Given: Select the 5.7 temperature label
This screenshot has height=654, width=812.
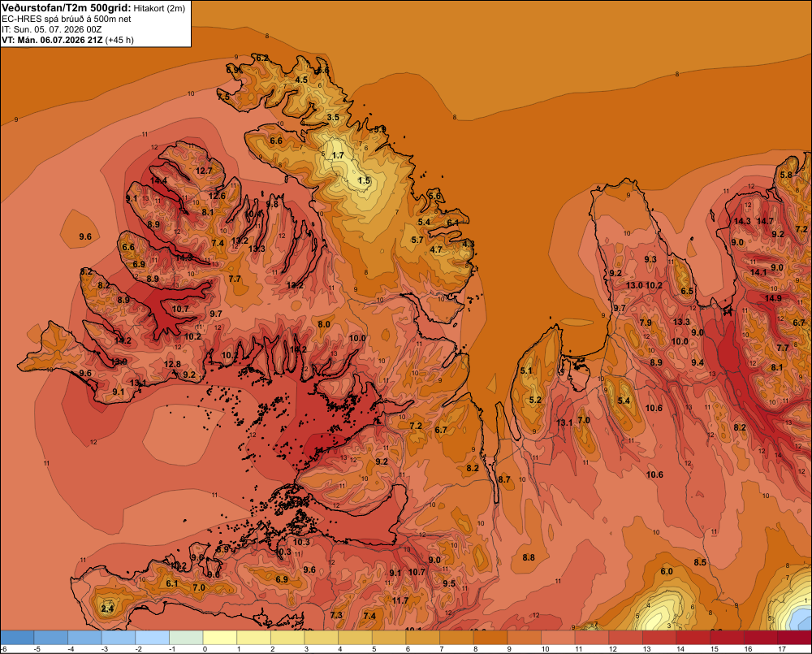Looking at the screenshot, I should tap(417, 240).
